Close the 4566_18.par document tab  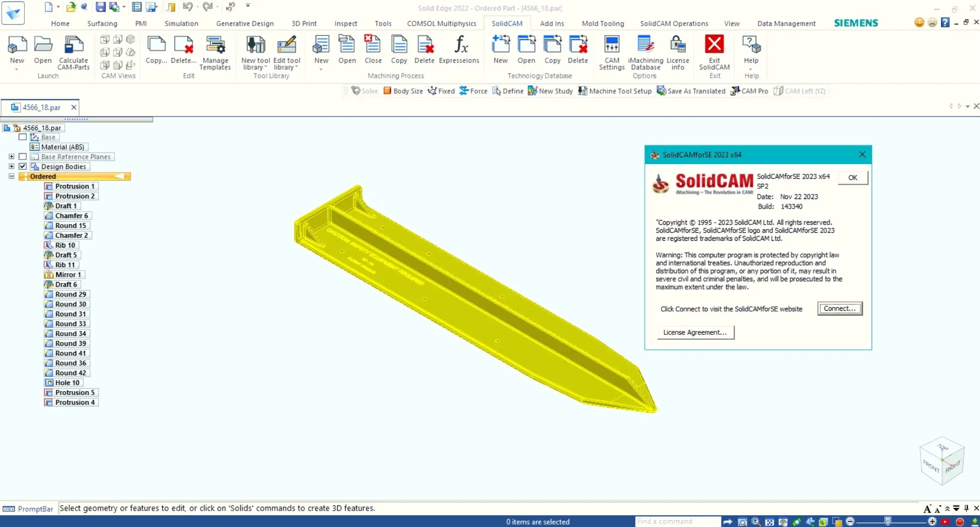pyautogui.click(x=74, y=108)
